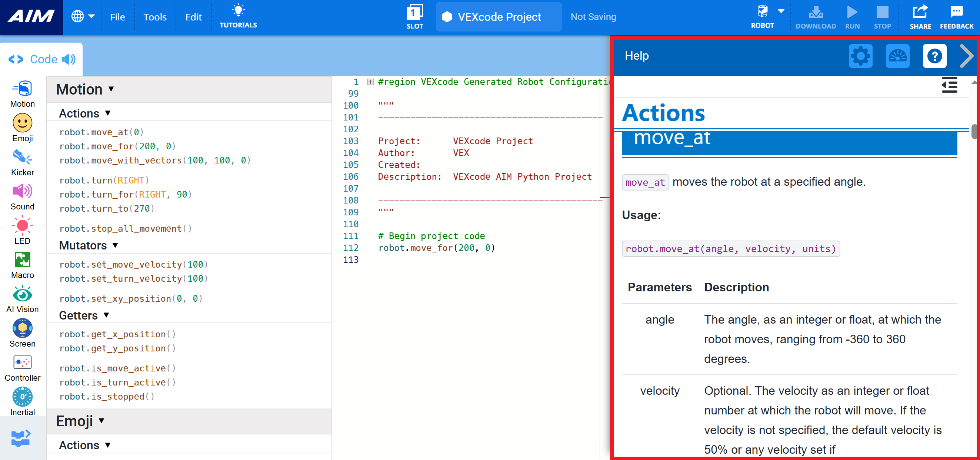Open the language globe dropdown

pos(83,16)
